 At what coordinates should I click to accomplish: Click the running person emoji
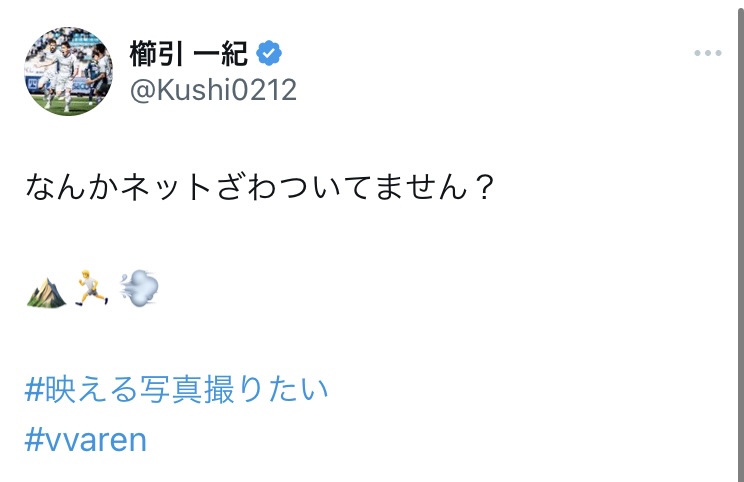click(x=92, y=291)
